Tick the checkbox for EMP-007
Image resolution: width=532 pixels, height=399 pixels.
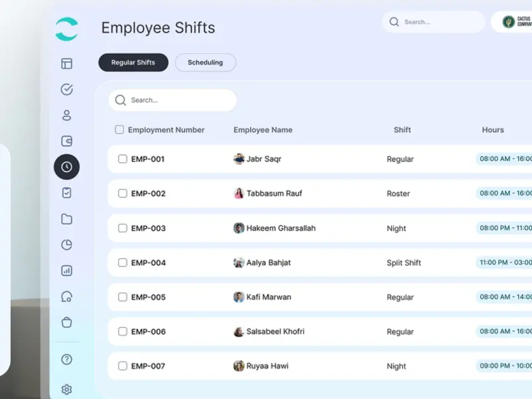tap(122, 366)
